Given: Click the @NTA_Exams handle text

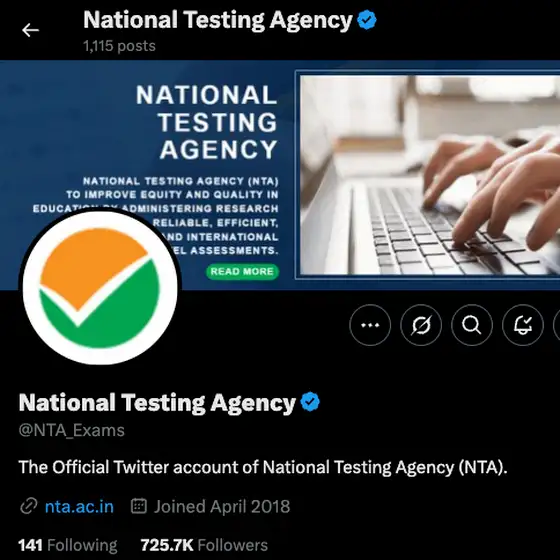Looking at the screenshot, I should coord(72,430).
